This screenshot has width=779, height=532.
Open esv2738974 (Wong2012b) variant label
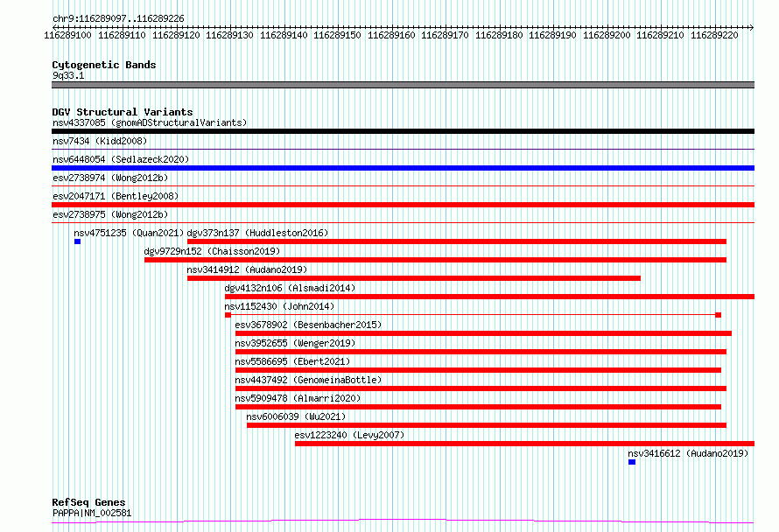110,178
